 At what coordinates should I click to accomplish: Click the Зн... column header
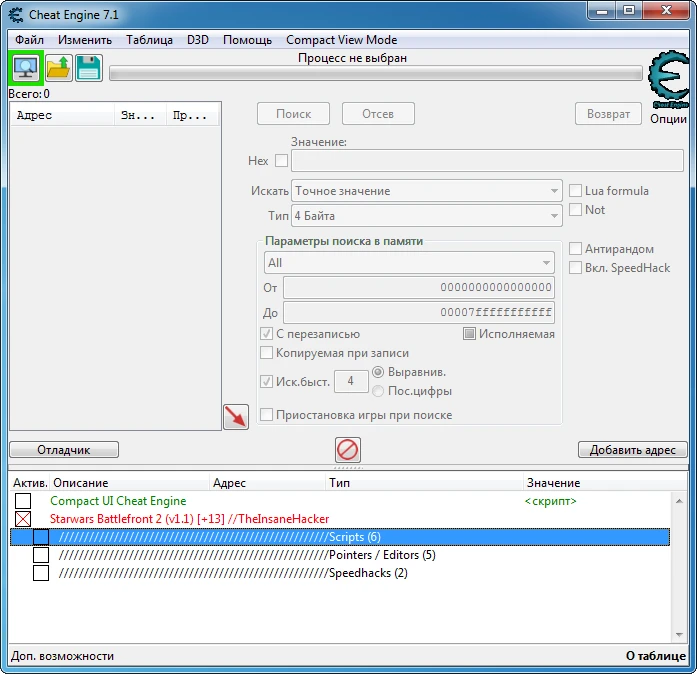pos(140,115)
